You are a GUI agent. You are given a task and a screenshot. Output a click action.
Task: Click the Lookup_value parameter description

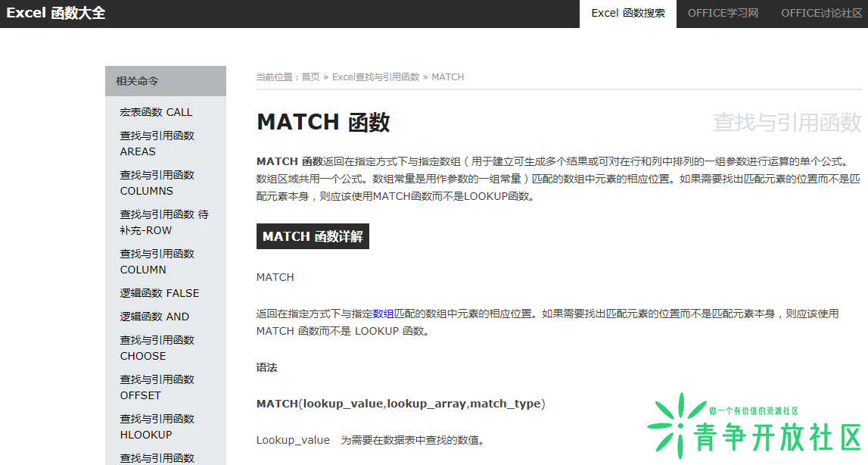tap(371, 440)
